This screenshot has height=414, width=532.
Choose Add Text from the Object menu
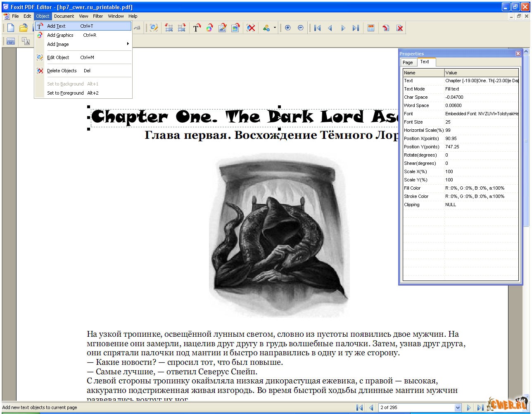pos(83,26)
